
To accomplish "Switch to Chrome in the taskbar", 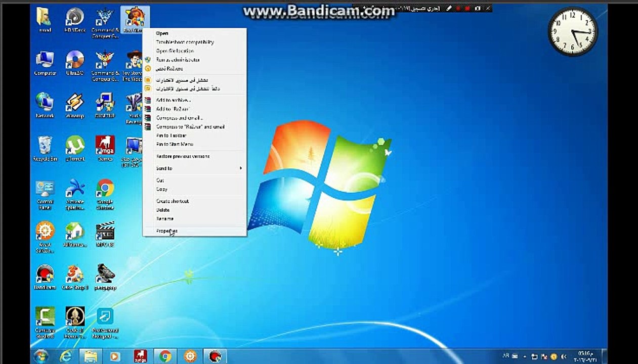I will click(165, 356).
